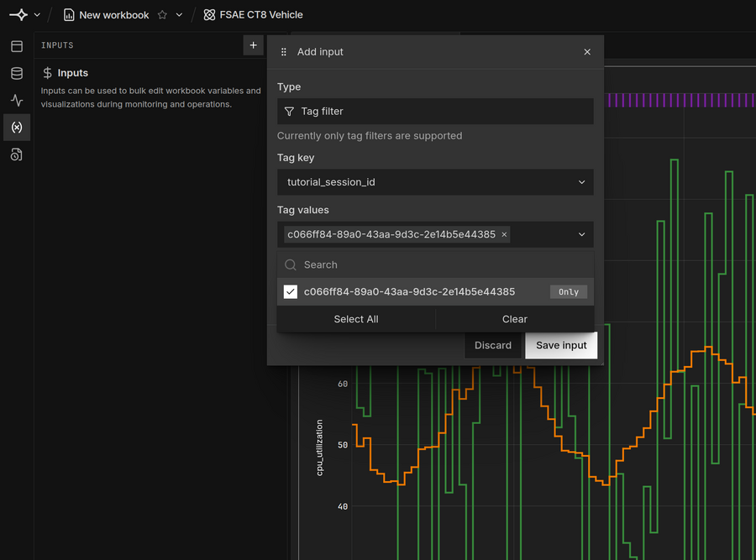The image size is (756, 560).
Task: Uncheck the c066ff84 tag value checkbox
Action: [x=291, y=291]
